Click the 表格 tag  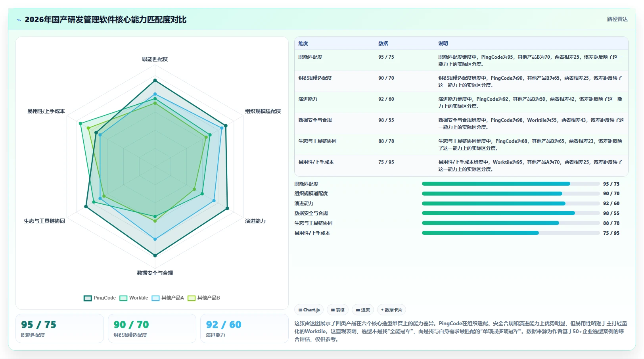(337, 310)
